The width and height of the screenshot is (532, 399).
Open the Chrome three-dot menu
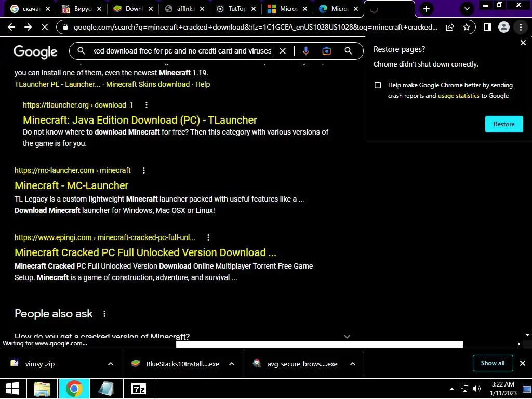click(521, 27)
